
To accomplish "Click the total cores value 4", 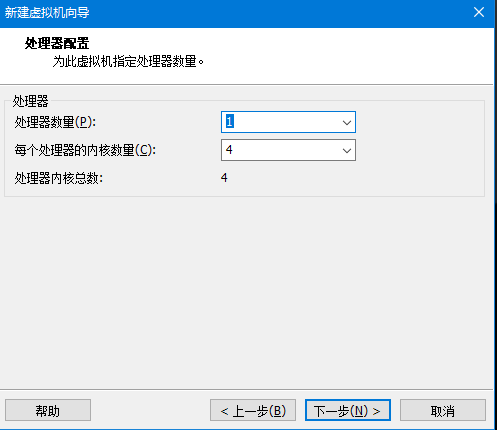I will (224, 178).
